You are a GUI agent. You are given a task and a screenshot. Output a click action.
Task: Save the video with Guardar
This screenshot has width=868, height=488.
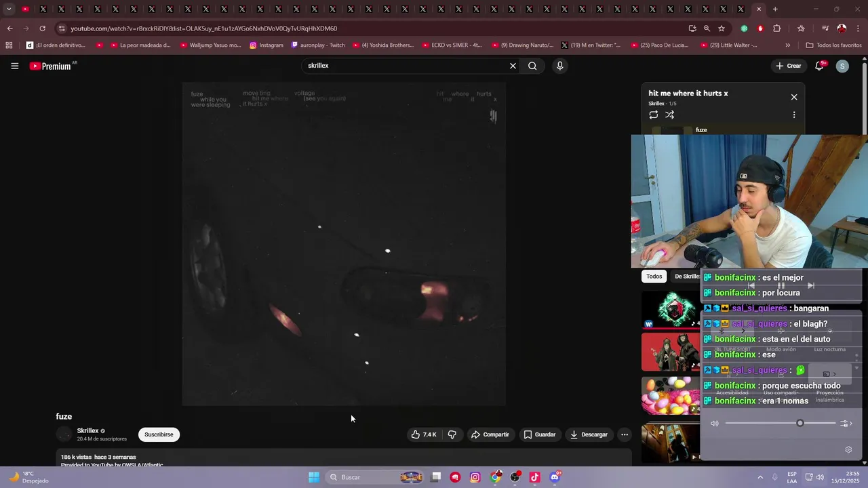coord(540,434)
